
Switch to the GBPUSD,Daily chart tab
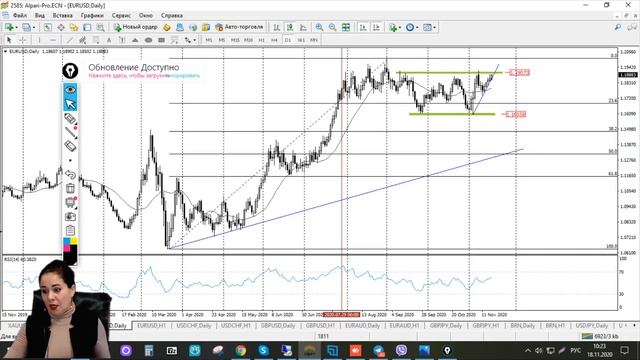pyautogui.click(x=278, y=326)
